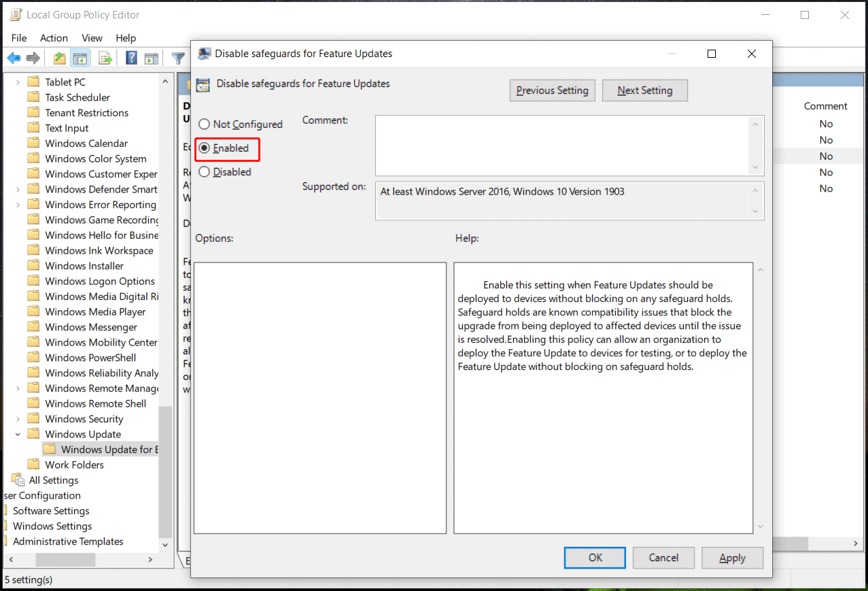Image resolution: width=868 pixels, height=591 pixels.
Task: Expand the Windows Remote Management node
Action: (18, 388)
